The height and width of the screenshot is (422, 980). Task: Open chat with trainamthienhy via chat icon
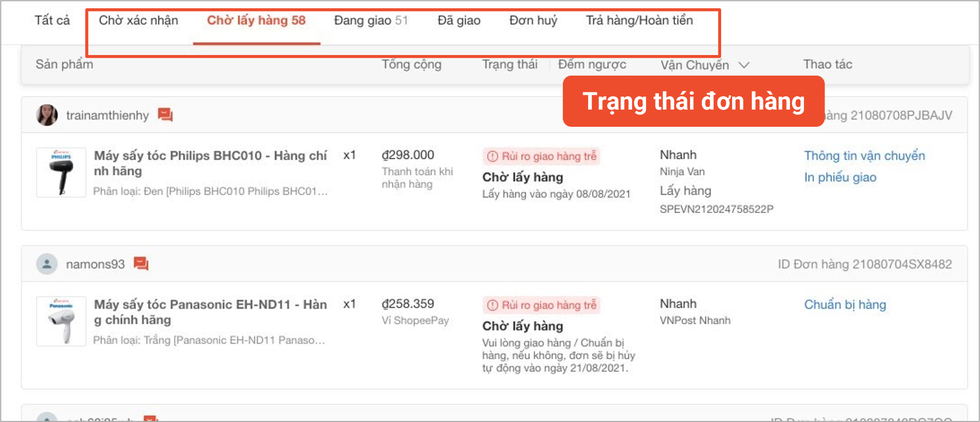point(165,115)
